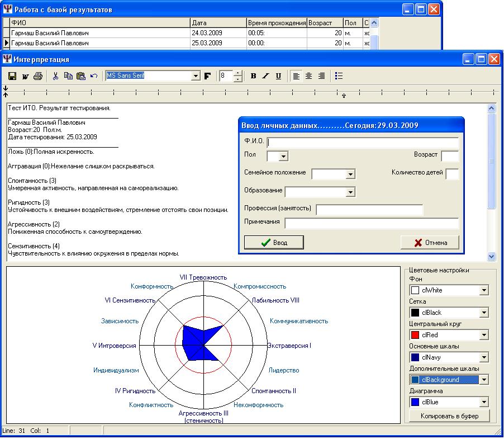Toggle bold text formatting
This screenshot has height=439, width=504.
click(x=253, y=76)
